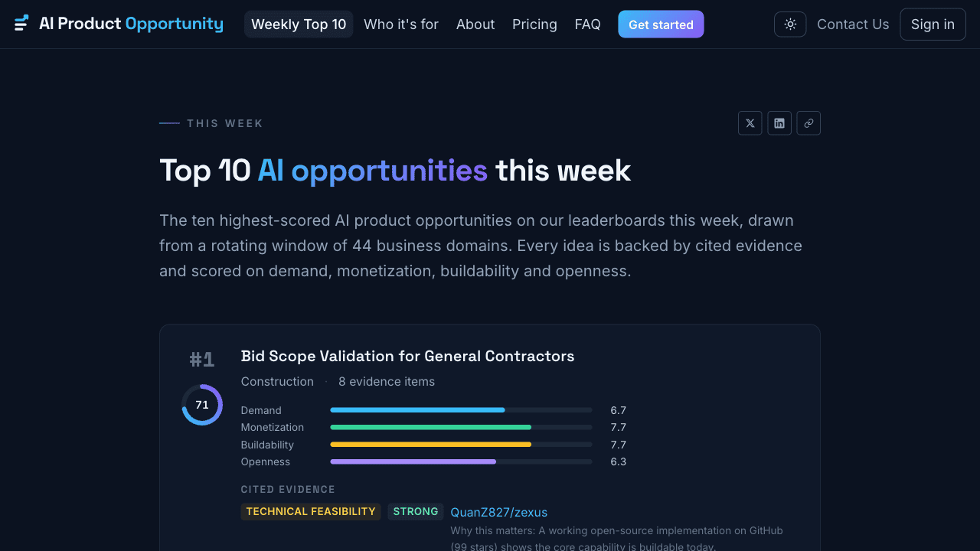The height and width of the screenshot is (551, 980).
Task: Click the Demand score bar
Action: [x=461, y=410]
